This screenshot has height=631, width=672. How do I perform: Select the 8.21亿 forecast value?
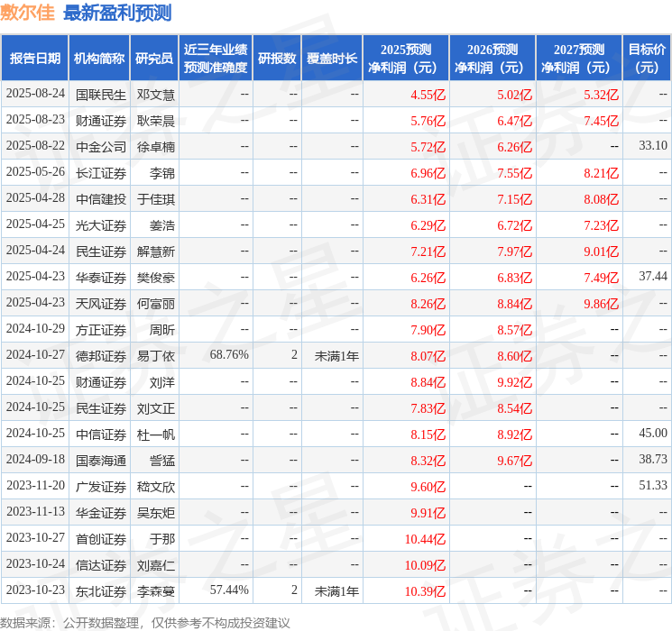point(602,173)
